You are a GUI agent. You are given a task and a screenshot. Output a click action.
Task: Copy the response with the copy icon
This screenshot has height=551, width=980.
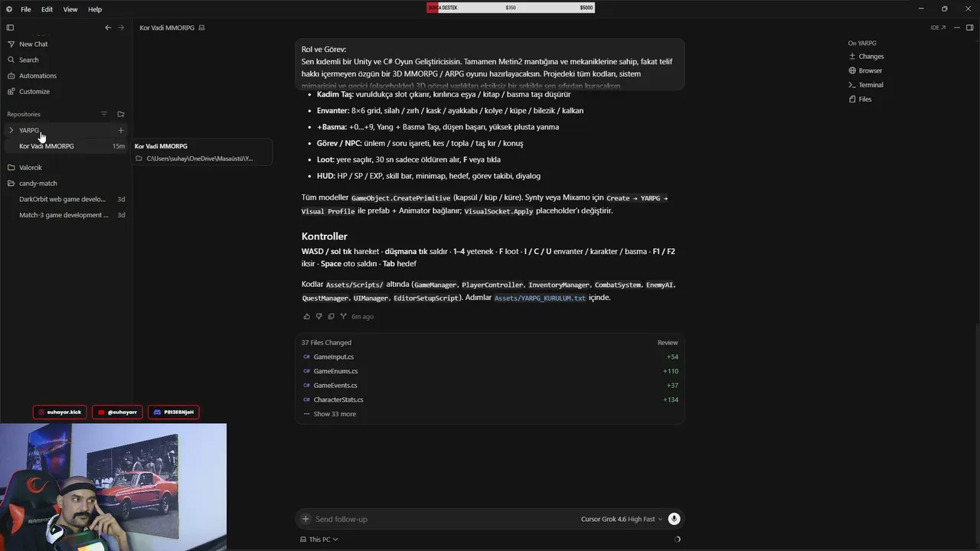tap(332, 316)
